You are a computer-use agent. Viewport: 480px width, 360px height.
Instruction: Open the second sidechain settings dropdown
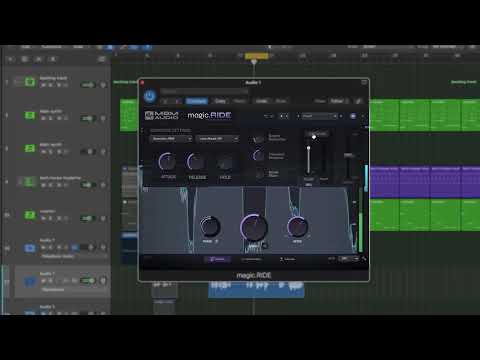[x=218, y=139]
